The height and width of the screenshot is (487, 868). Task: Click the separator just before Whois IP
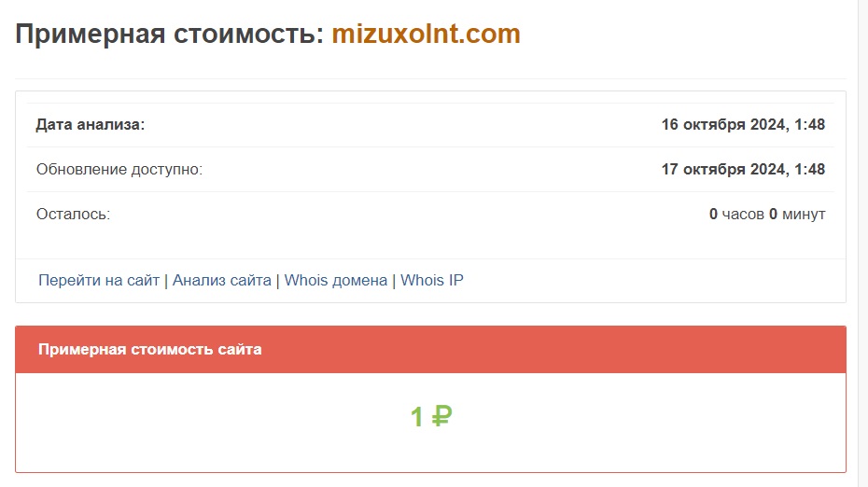(x=394, y=280)
